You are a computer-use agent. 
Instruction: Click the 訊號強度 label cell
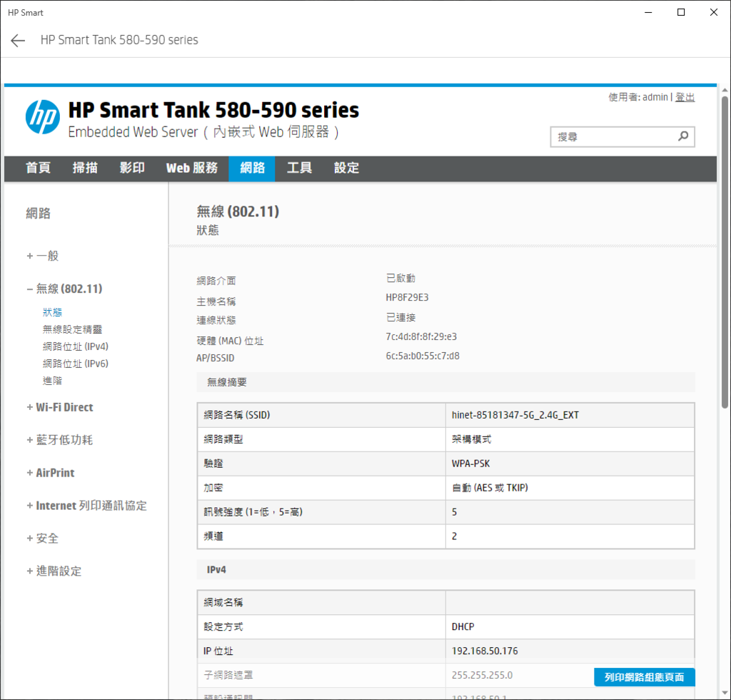pyautogui.click(x=321, y=512)
